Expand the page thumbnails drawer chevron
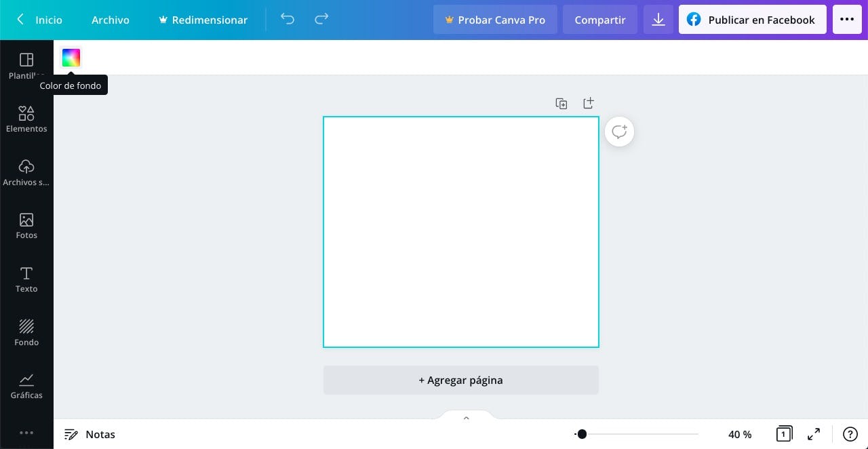868x449 pixels. 466,418
